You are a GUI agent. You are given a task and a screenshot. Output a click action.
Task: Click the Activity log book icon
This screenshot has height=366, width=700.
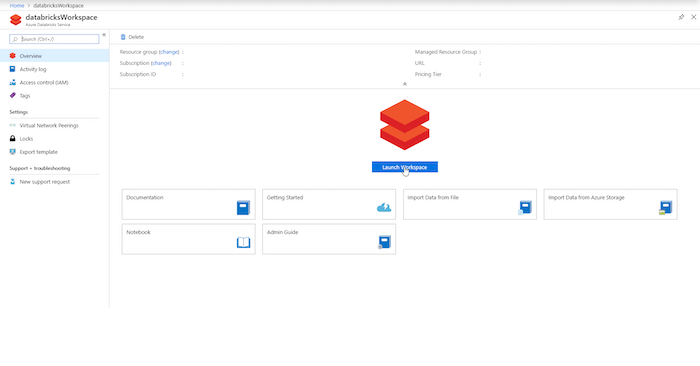point(12,69)
